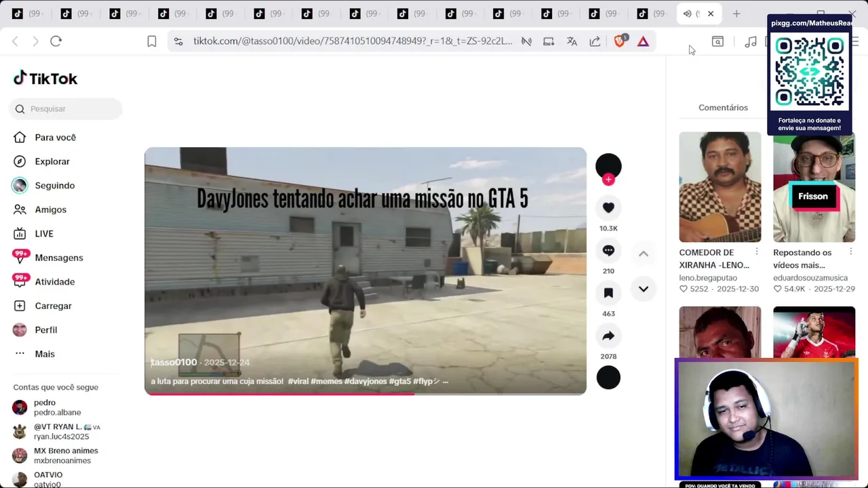Mute the active tab speaker icon
Screen dimensions: 868x488
click(687, 14)
